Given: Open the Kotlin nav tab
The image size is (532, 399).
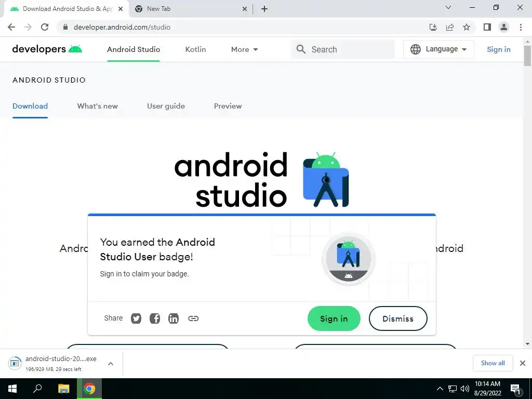Looking at the screenshot, I should click(x=195, y=49).
